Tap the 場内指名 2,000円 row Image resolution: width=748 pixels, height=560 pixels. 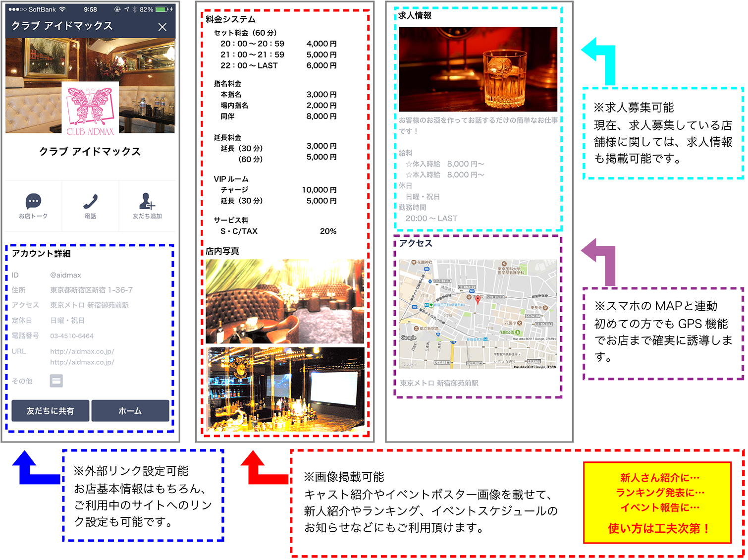[278, 105]
